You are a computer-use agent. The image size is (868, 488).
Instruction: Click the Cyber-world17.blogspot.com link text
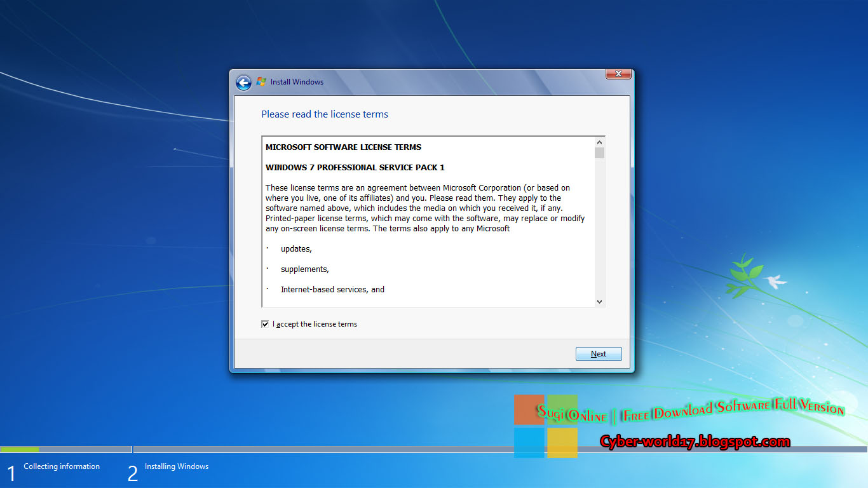(696, 441)
